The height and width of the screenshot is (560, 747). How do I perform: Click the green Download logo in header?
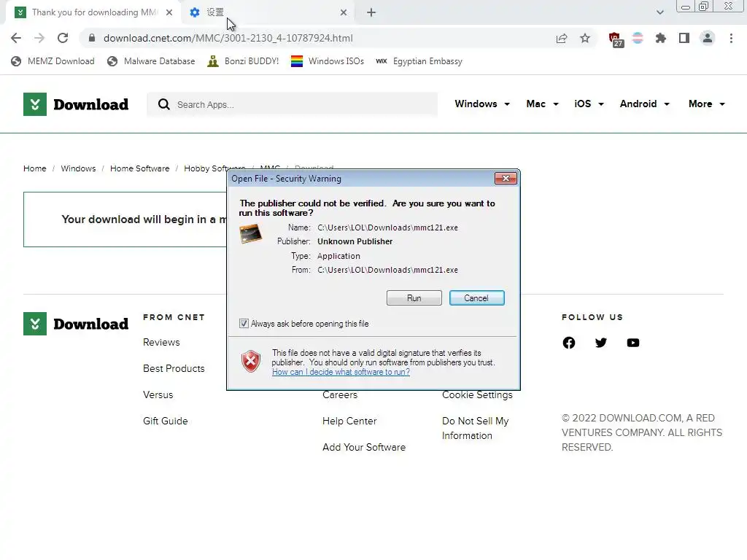76,104
